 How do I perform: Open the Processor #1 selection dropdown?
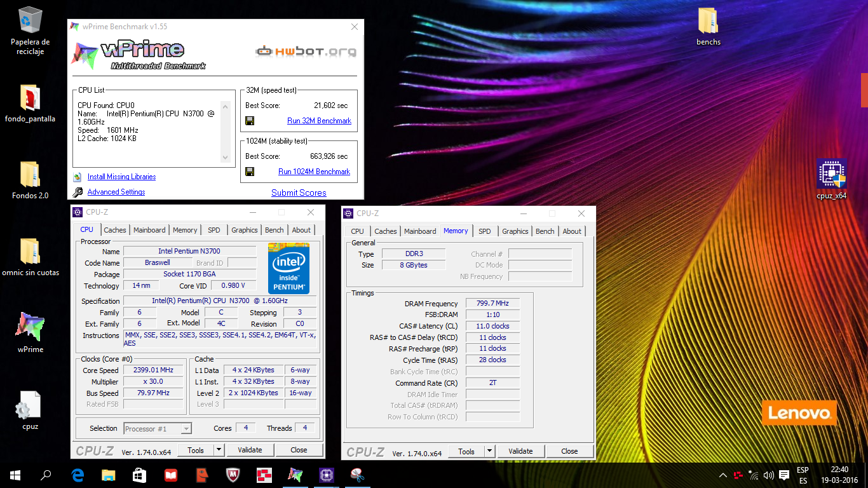pyautogui.click(x=158, y=428)
